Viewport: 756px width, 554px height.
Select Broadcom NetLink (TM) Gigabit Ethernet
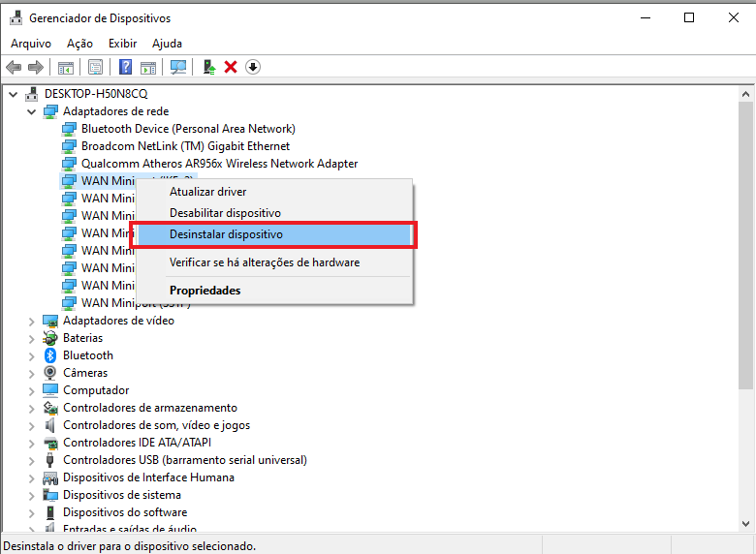pos(186,146)
